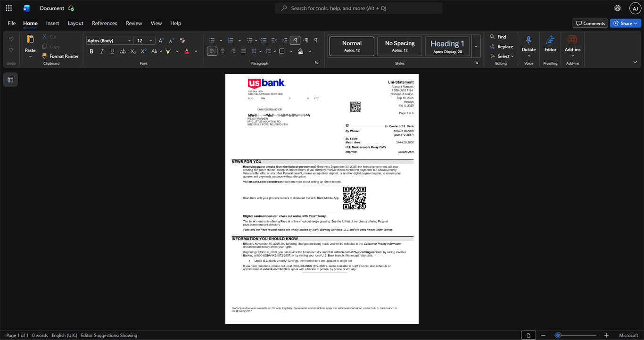644x340 pixels.
Task: Expand the Paste options arrow
Action: point(30,57)
